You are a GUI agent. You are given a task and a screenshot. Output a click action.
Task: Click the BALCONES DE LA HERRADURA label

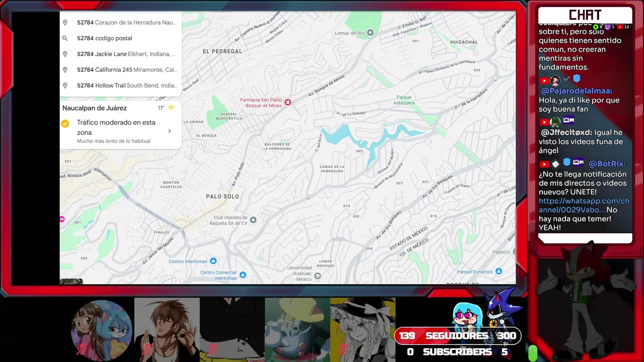coord(278,146)
